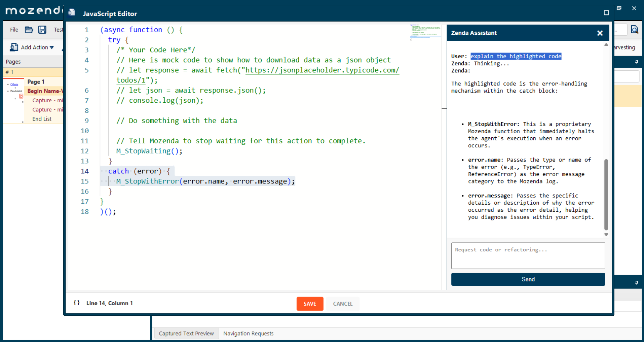This screenshot has height=342, width=644.
Task: Click the Request code or refactoring input
Action: pyautogui.click(x=528, y=256)
